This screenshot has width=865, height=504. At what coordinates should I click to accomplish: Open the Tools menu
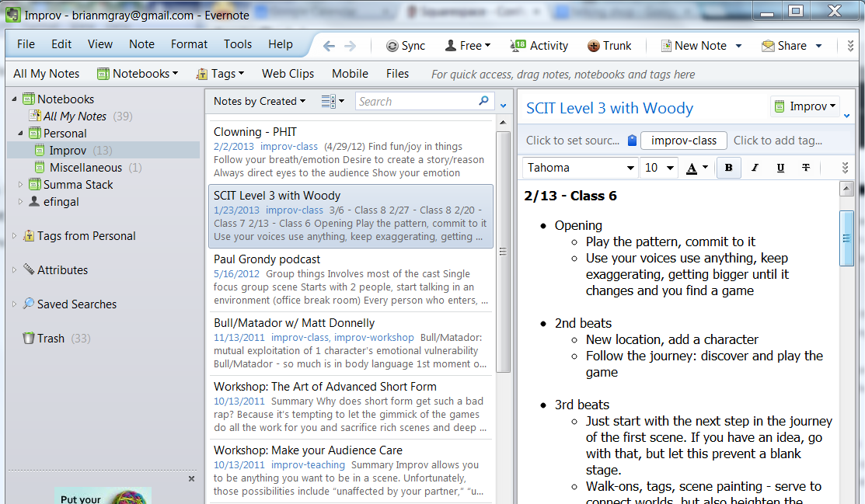(x=238, y=44)
